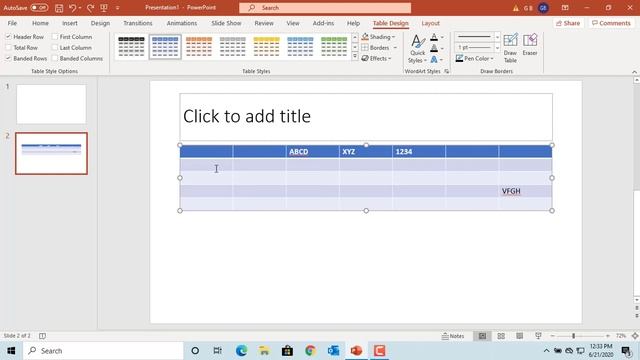Open accessibility check icon in status bar
The image size is (640, 360).
(42, 336)
